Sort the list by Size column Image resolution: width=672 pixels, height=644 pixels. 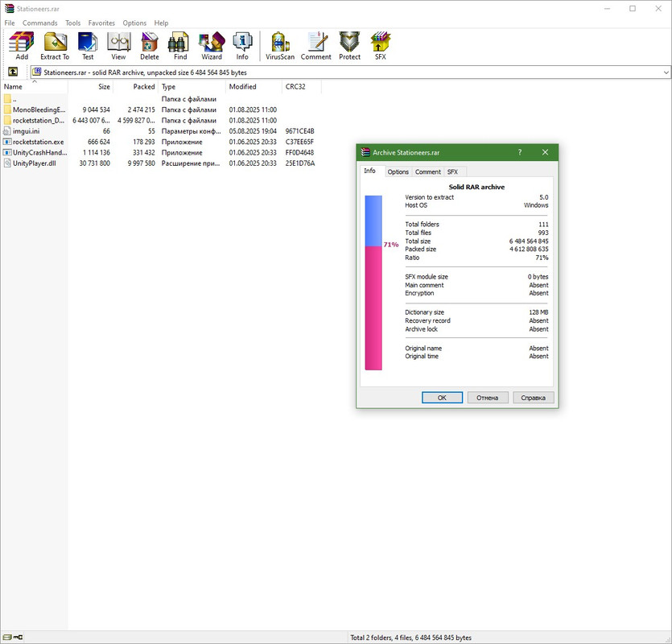click(90, 87)
